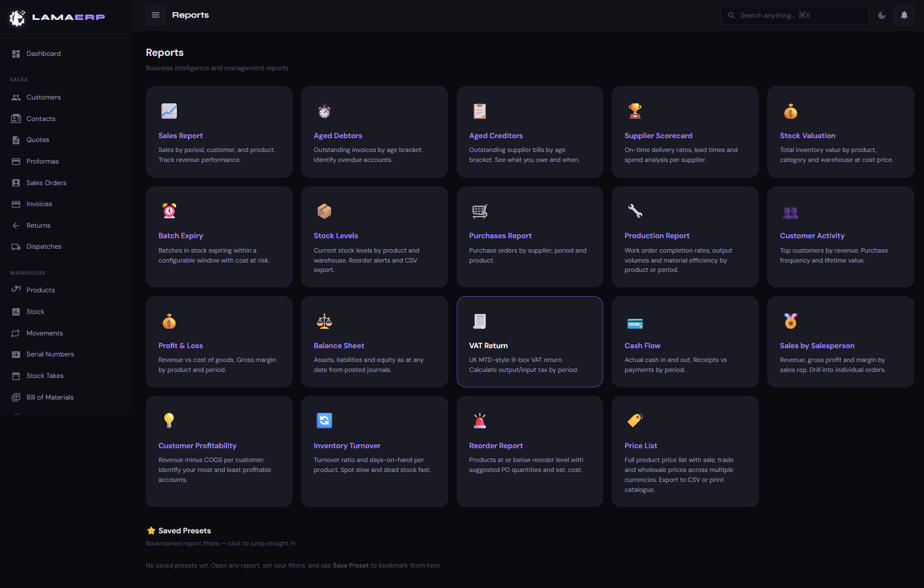Click the Inventory Turnover refresh icon

324,421
